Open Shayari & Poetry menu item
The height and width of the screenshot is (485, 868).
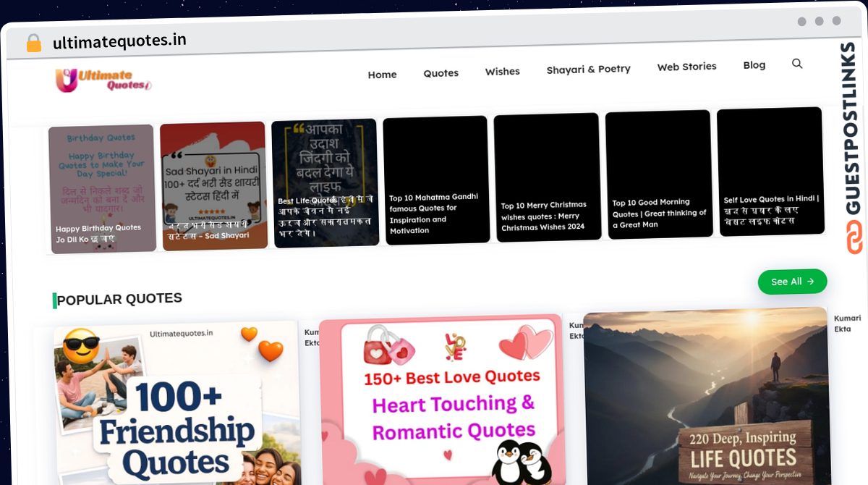(x=589, y=69)
